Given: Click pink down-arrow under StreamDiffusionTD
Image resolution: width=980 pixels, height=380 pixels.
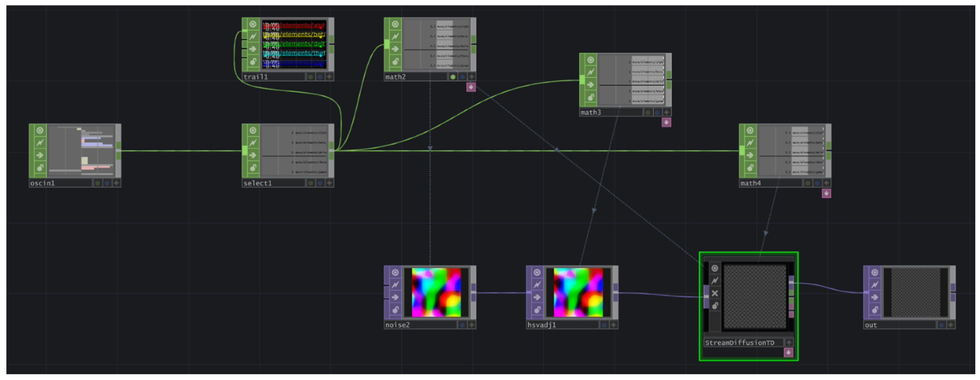Looking at the screenshot, I should pyautogui.click(x=788, y=353).
